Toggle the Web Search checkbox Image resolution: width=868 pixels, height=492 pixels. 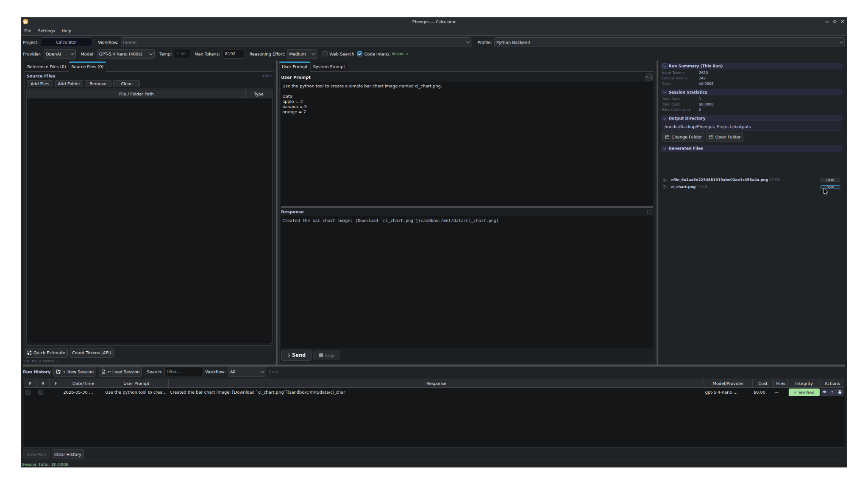coord(325,54)
